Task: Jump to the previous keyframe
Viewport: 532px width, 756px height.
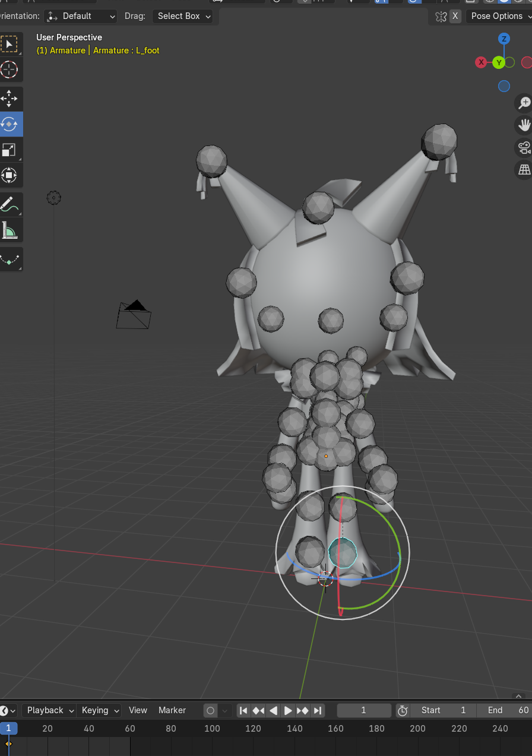Action: tap(258, 710)
